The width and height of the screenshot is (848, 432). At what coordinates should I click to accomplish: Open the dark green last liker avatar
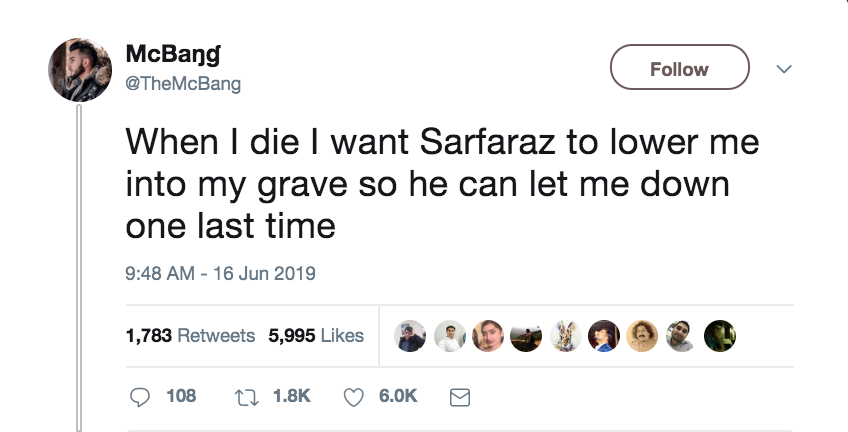point(720,336)
